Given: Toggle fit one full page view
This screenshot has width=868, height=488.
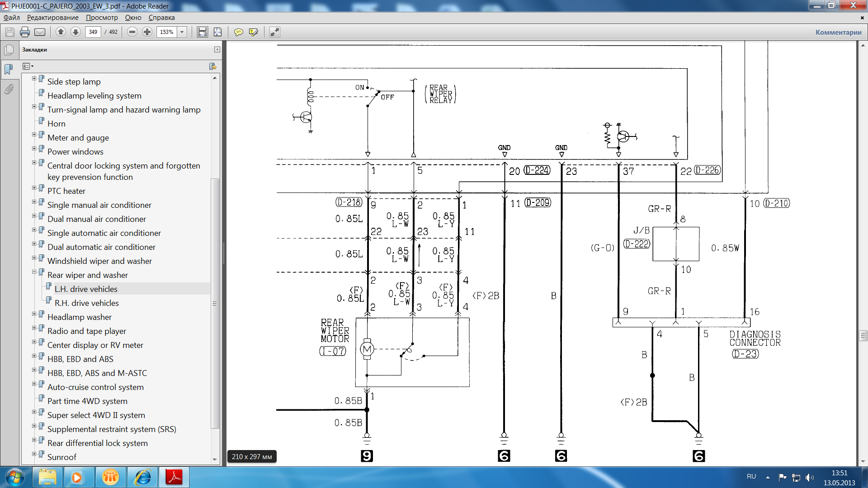Looking at the screenshot, I should pyautogui.click(x=217, y=32).
